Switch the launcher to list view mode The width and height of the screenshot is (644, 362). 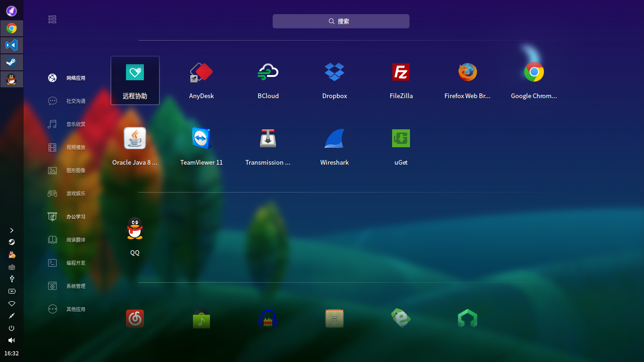tap(52, 19)
